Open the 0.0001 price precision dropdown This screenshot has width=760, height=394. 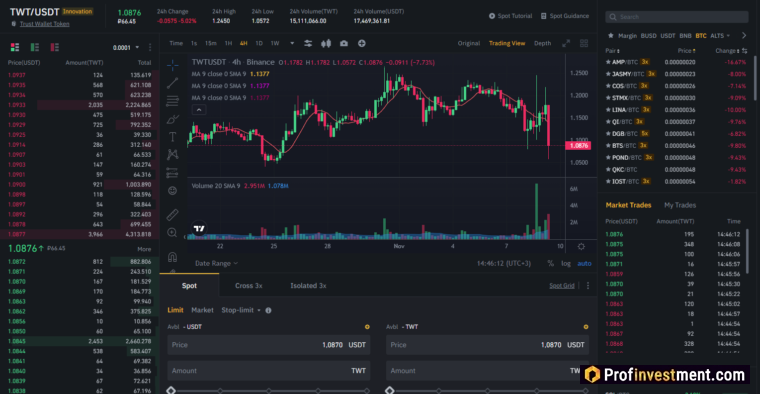(x=126, y=47)
